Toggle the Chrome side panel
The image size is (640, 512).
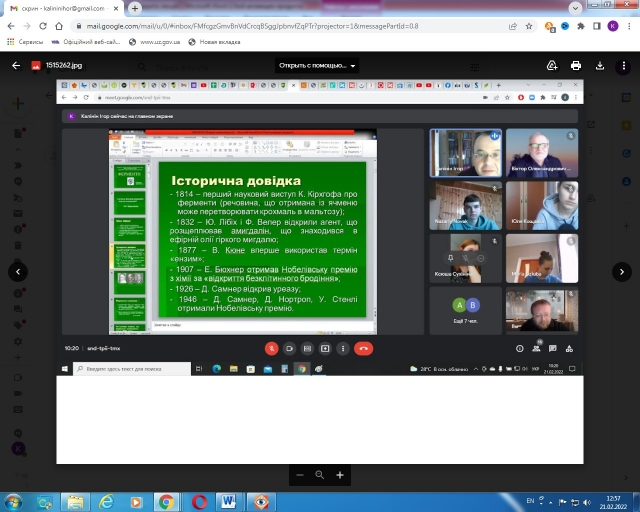(x=597, y=26)
